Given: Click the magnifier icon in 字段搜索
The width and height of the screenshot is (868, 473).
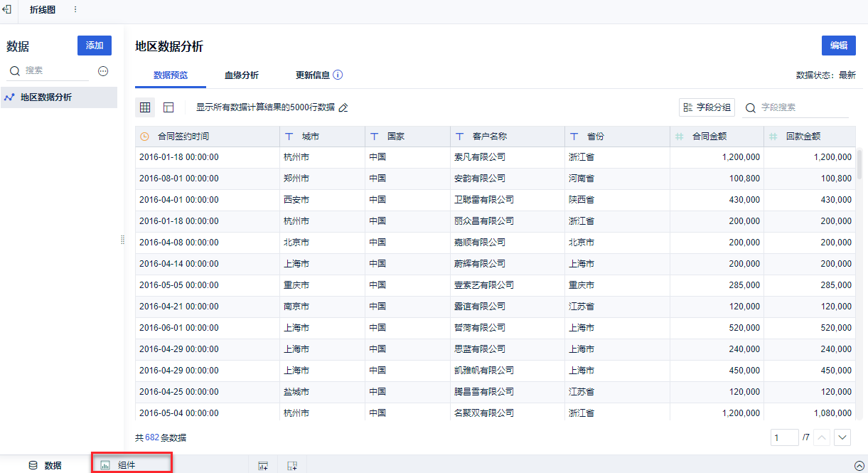Looking at the screenshot, I should [x=751, y=107].
